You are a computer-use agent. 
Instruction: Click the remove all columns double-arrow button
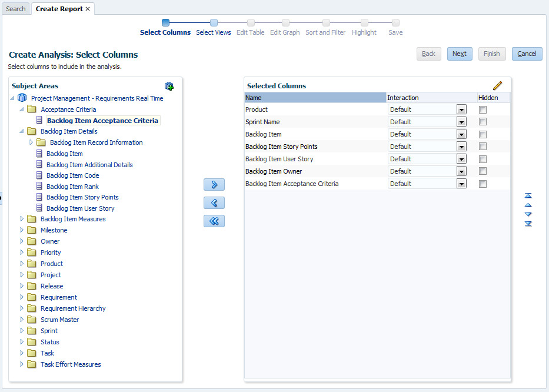[x=214, y=221]
